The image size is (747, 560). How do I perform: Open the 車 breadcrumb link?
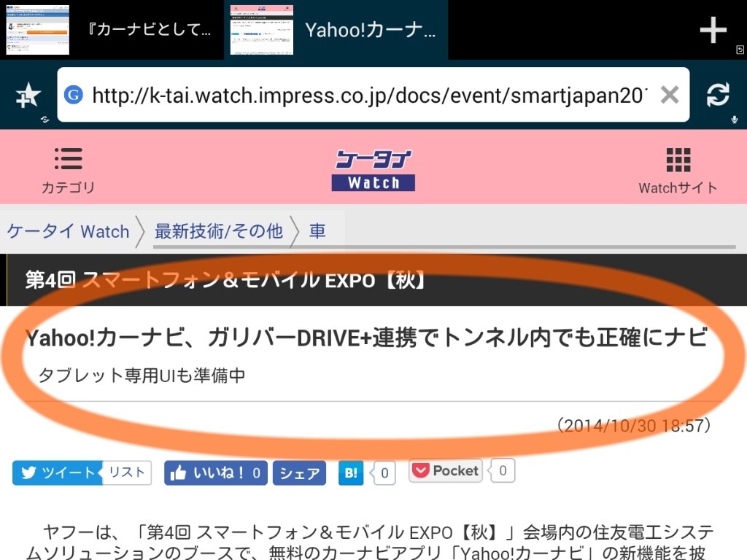pyautogui.click(x=317, y=231)
